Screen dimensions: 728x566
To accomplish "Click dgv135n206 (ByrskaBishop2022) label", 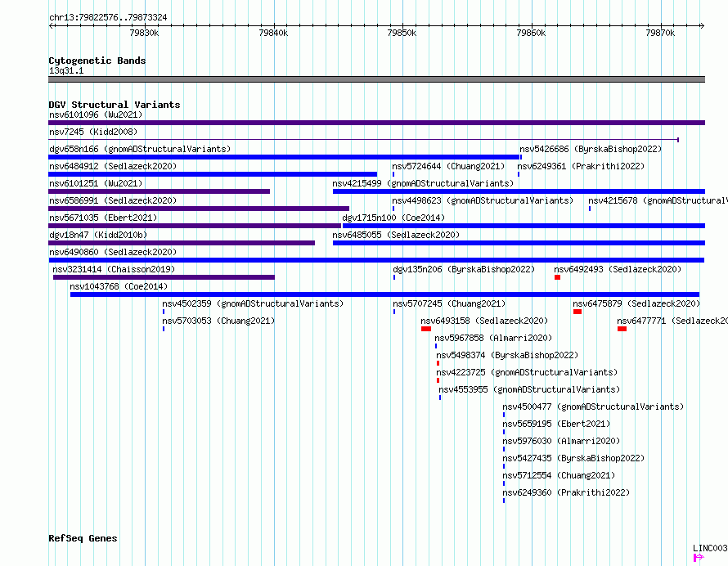I will coord(464,269).
